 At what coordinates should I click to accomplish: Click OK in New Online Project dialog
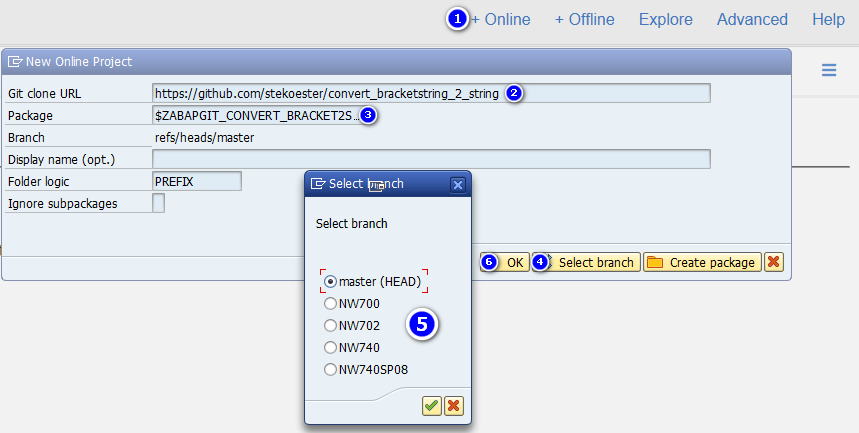click(505, 263)
